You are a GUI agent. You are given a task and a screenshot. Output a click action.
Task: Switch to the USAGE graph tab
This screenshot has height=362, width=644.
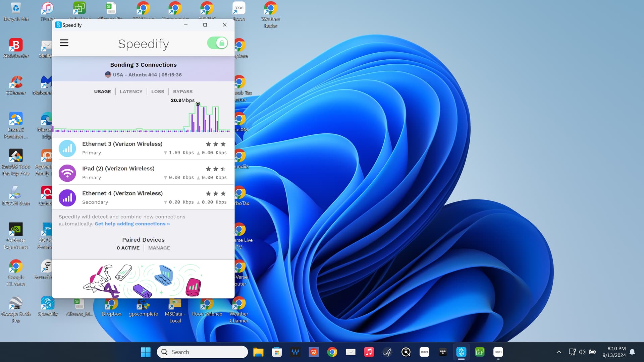(x=102, y=92)
